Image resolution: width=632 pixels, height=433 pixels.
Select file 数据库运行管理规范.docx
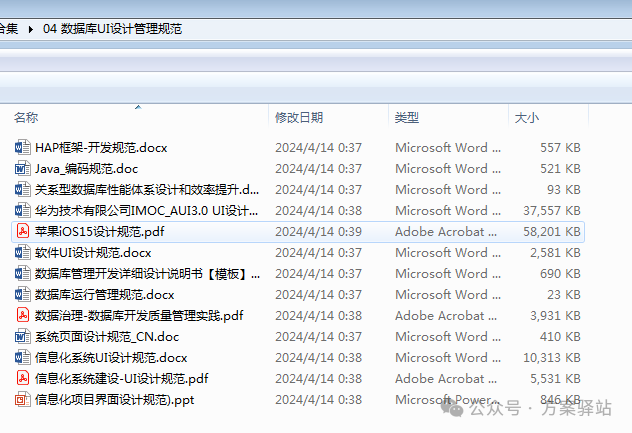[105, 295]
